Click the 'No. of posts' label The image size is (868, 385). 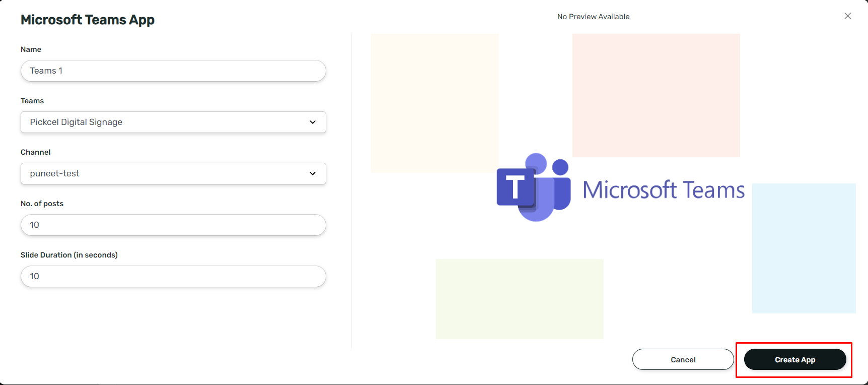[42, 204]
